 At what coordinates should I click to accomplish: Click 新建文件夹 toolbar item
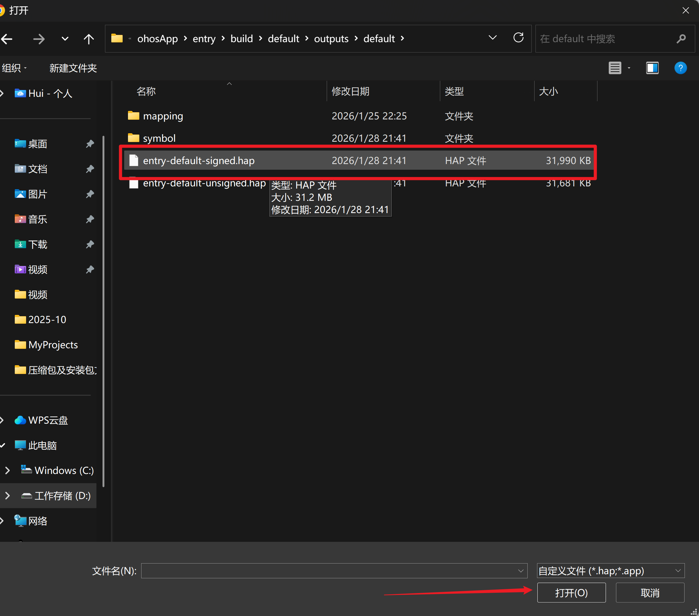click(x=73, y=68)
